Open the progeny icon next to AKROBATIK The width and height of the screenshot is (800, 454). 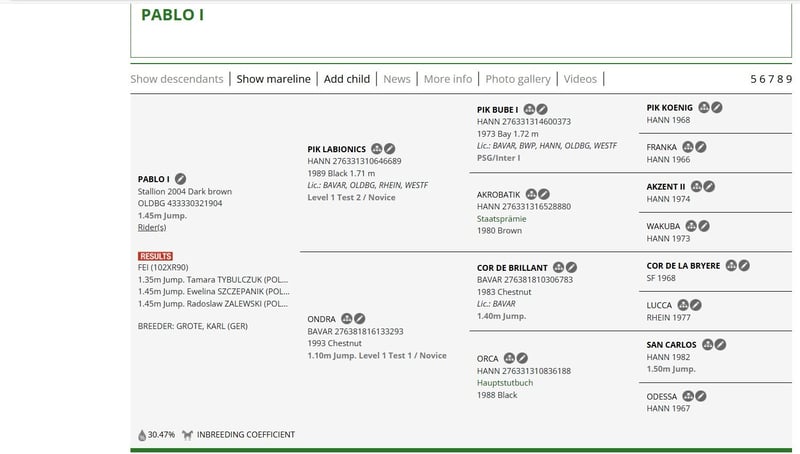pos(531,194)
